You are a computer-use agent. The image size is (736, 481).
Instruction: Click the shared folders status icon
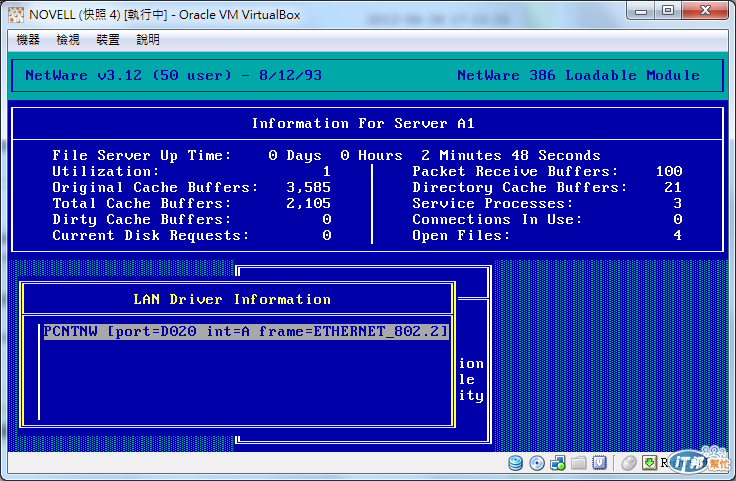(x=578, y=463)
